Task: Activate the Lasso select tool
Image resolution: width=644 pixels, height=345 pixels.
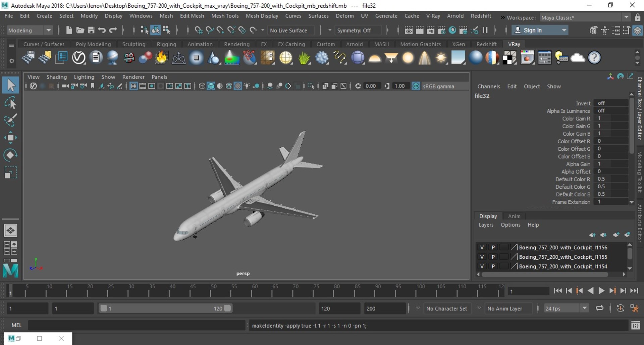Action: coord(11,103)
